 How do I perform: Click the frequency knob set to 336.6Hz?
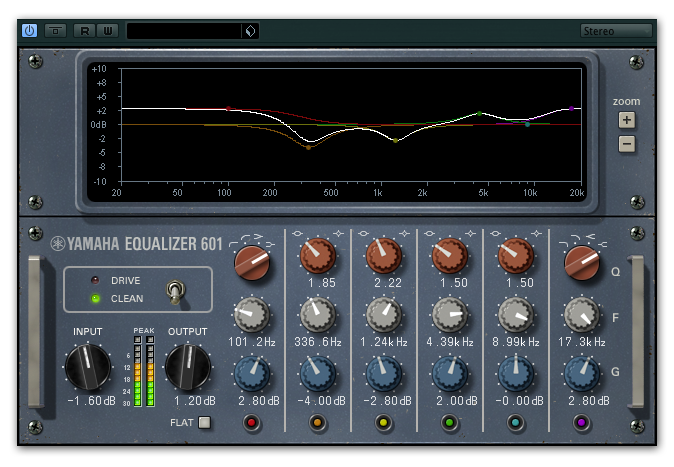coord(318,315)
